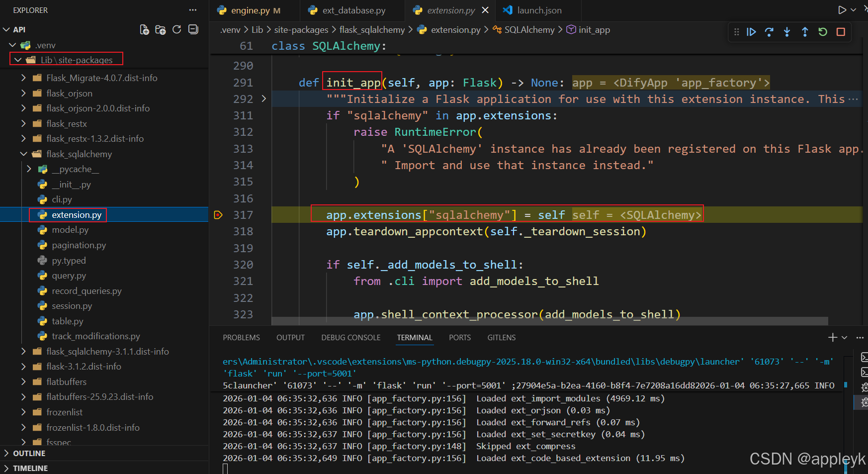Collapse the flask_sqlalchemy folder

pos(23,154)
